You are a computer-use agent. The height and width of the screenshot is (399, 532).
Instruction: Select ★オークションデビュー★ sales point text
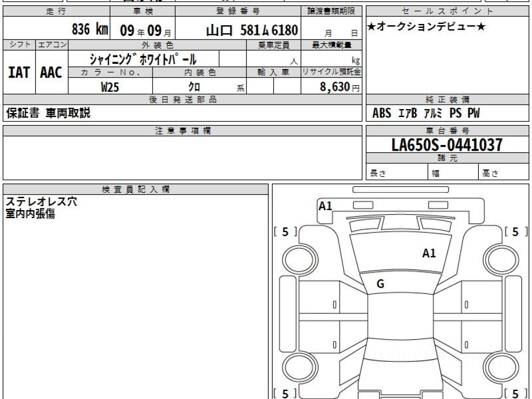point(426,27)
